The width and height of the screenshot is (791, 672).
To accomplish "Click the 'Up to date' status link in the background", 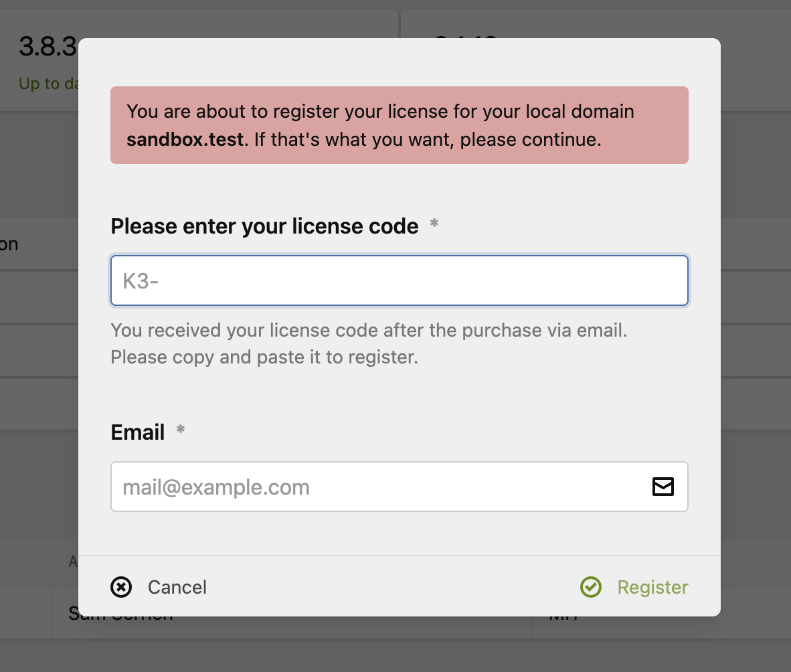I will tap(45, 84).
